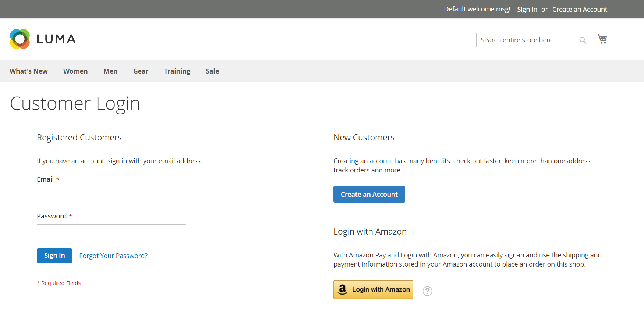
Task: Focus the Password input field
Action: tap(112, 232)
